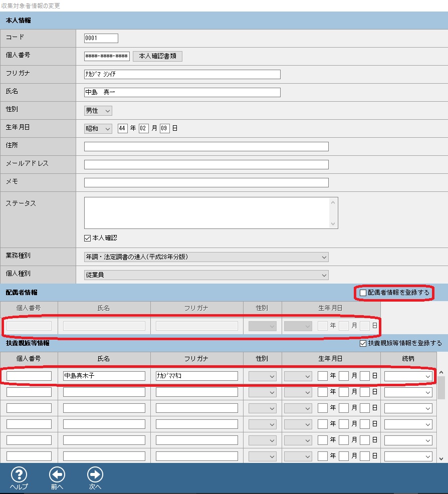Toggle the 本人確認 checkbox

pos(88,238)
